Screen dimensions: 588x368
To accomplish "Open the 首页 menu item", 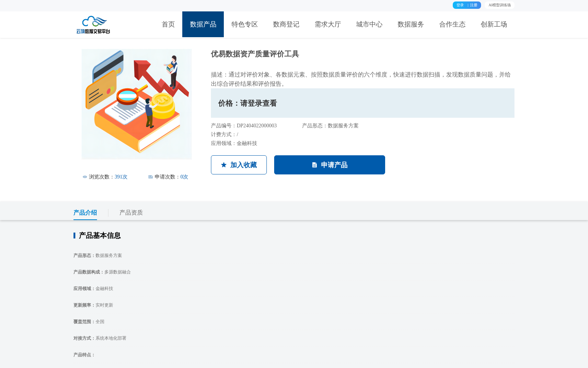I will [168, 24].
